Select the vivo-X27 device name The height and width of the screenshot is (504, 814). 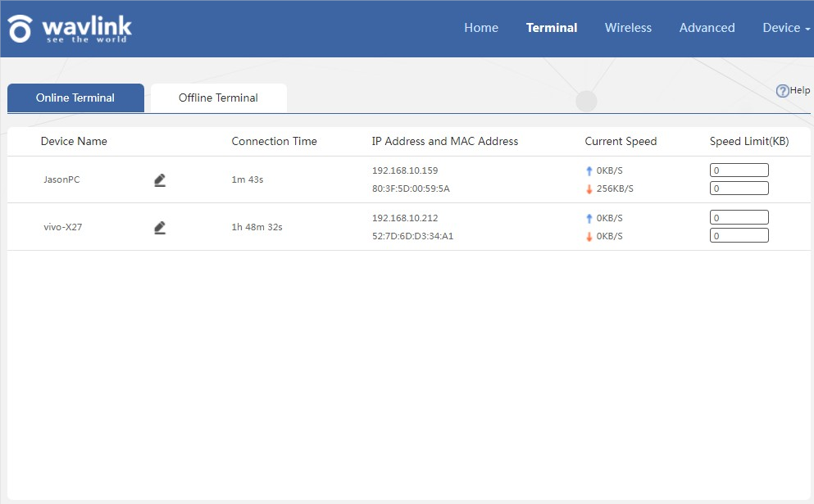click(63, 227)
